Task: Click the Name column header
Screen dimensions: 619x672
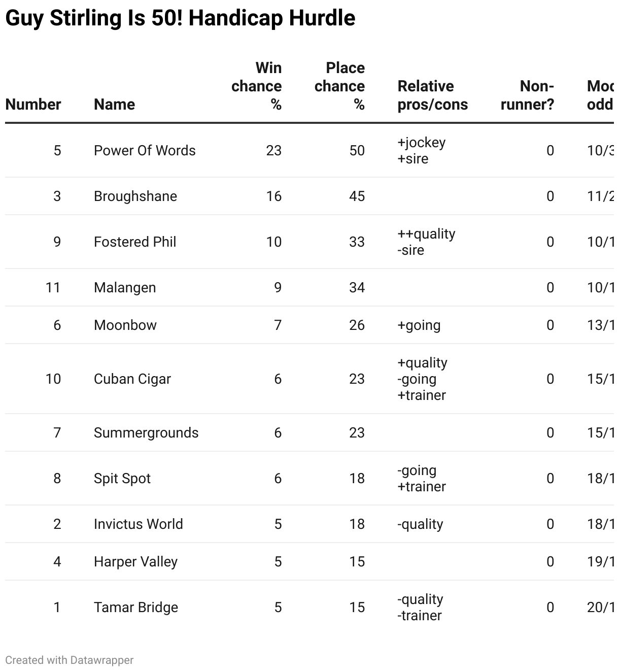Action: coord(114,105)
